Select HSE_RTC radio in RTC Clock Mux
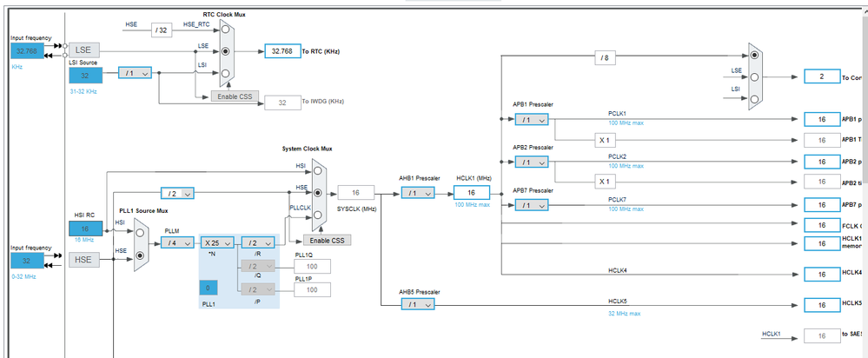 (225, 30)
